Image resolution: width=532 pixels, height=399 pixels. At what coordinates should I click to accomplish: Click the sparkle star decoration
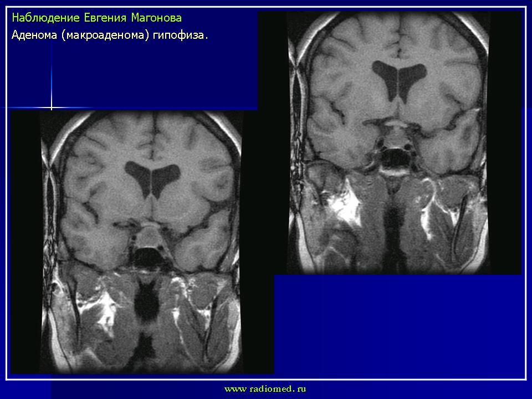(52, 106)
